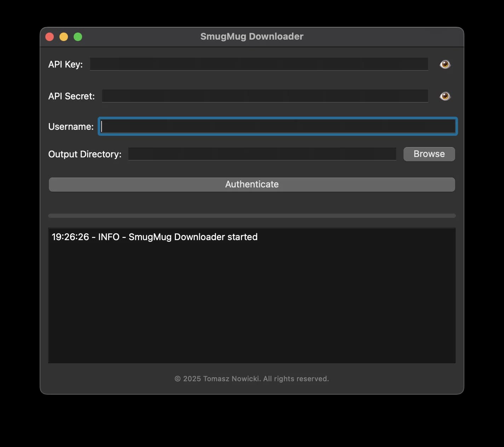This screenshot has height=447, width=504.
Task: Open the Browse dialog for output directory
Action: (429, 154)
